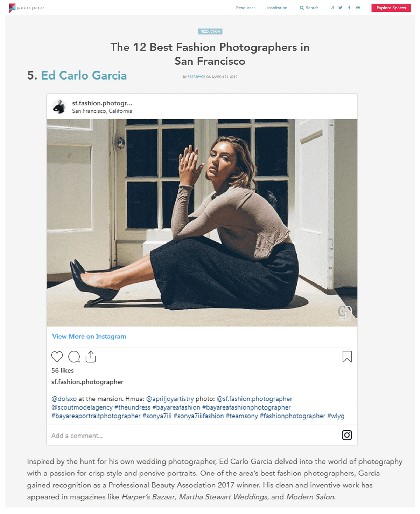Image resolution: width=420 pixels, height=514 pixels.
Task: Click the Instagram logo beside comment box
Action: tap(347, 435)
